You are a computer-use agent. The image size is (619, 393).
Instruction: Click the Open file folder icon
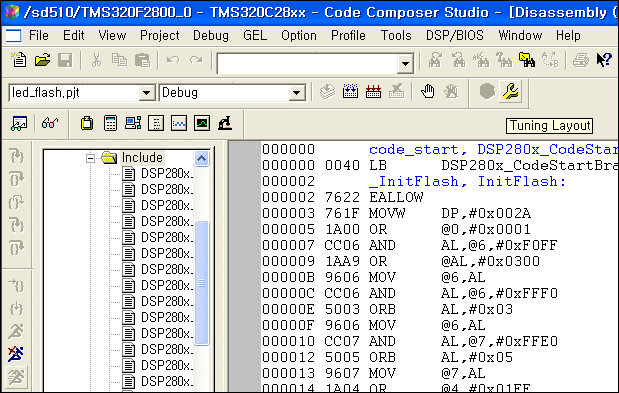coord(42,60)
